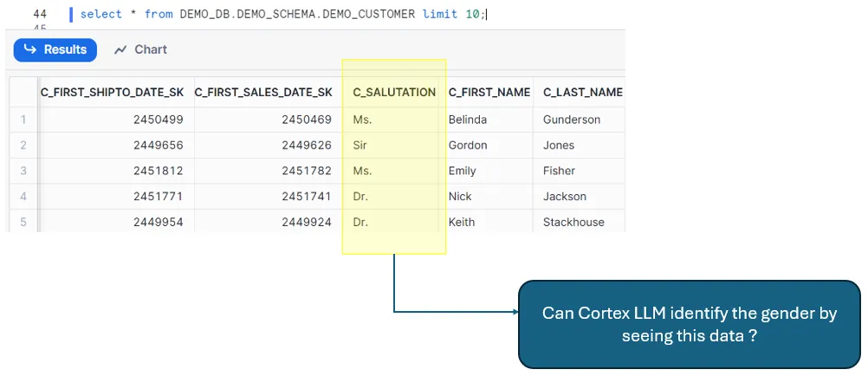868x376 pixels.
Task: Place cursor in SQL query line 44
Action: (x=286, y=15)
